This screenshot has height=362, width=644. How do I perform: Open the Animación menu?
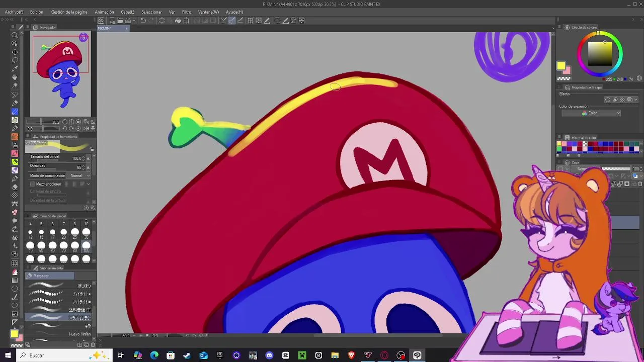click(x=104, y=12)
